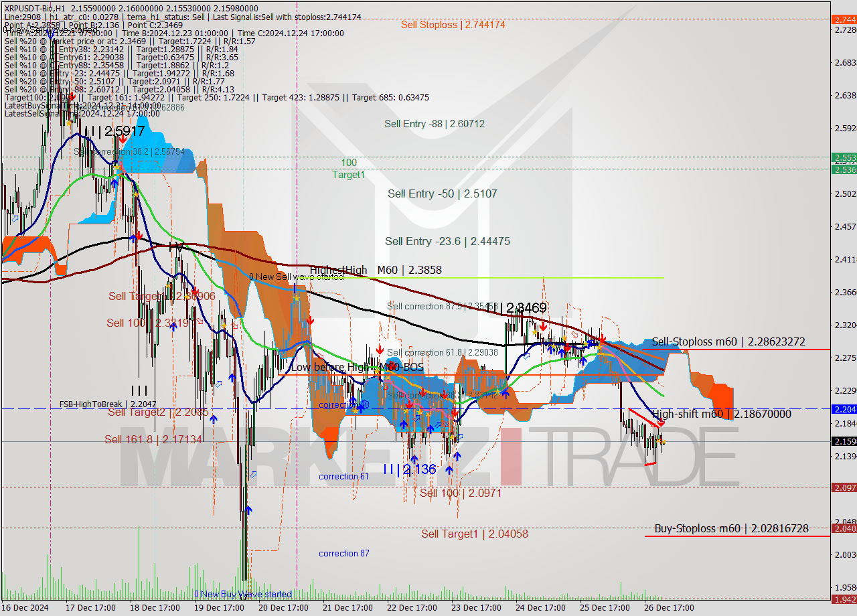This screenshot has width=857, height=616.
Task: Click the 'Sell Target1 | 2.36906' label
Action: 162,296
